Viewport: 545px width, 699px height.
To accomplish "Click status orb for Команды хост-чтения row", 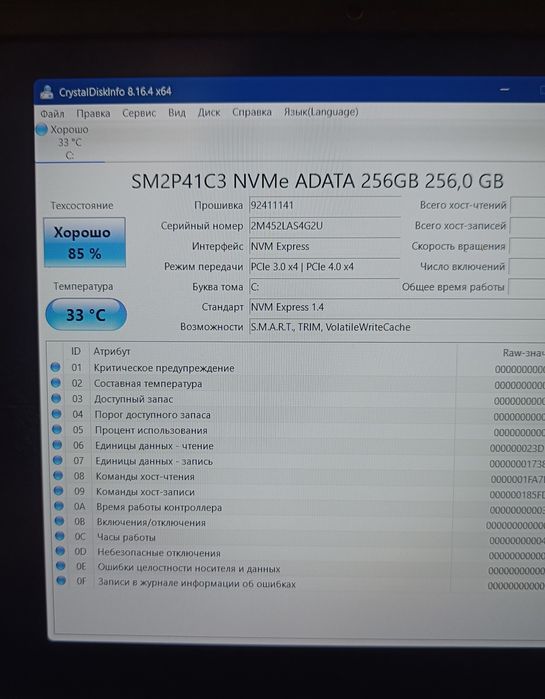I will click(x=58, y=475).
